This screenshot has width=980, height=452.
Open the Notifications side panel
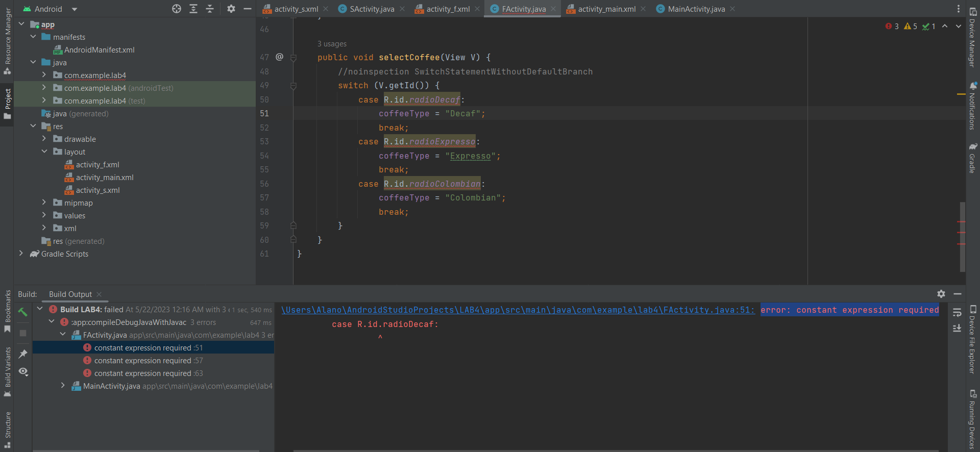coord(973,105)
